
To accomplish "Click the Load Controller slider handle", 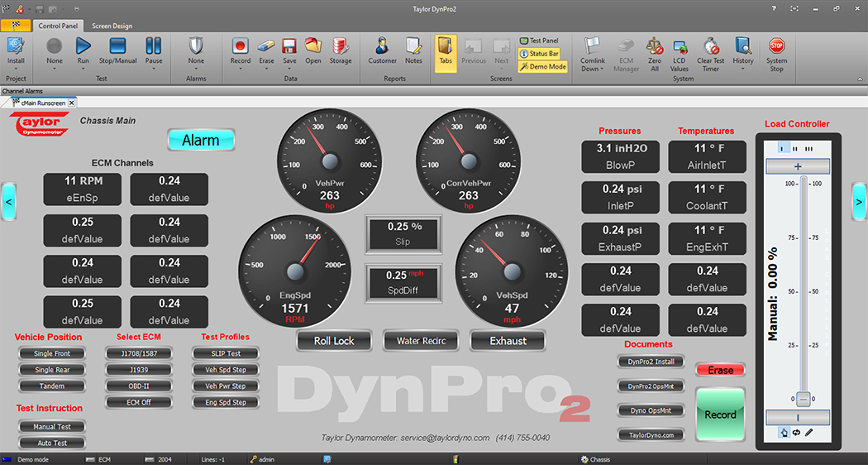I will (803, 400).
